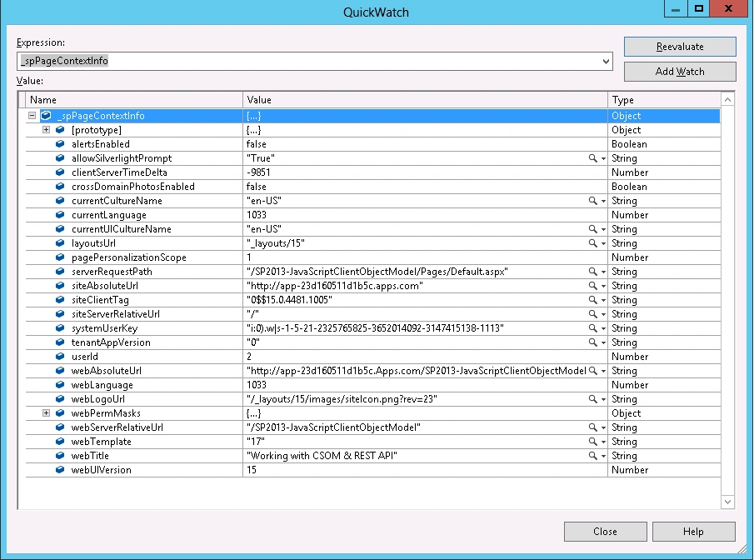This screenshot has width=754, height=560.
Task: Open text visualizer magnifier for siteAbsoluteUrl
Action: (593, 285)
